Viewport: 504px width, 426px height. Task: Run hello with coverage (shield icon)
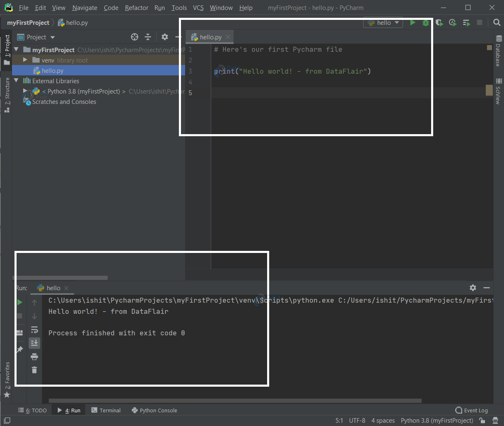coord(439,23)
